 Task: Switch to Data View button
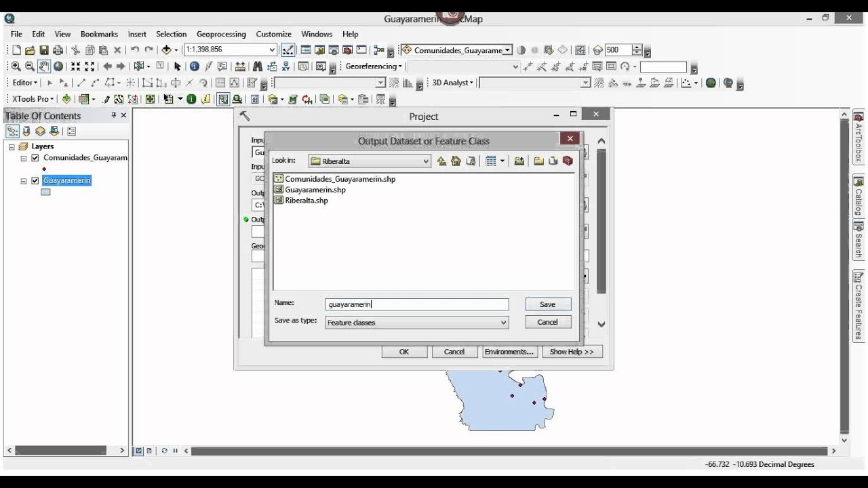pos(139,451)
